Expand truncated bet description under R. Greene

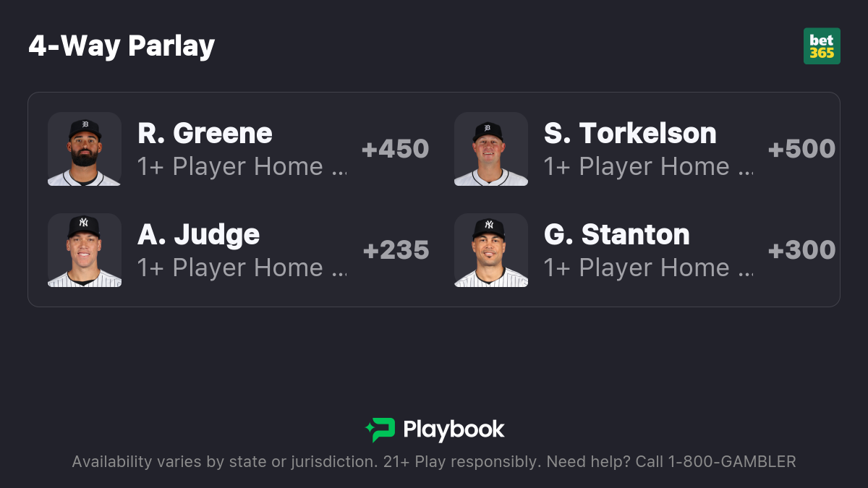point(242,166)
